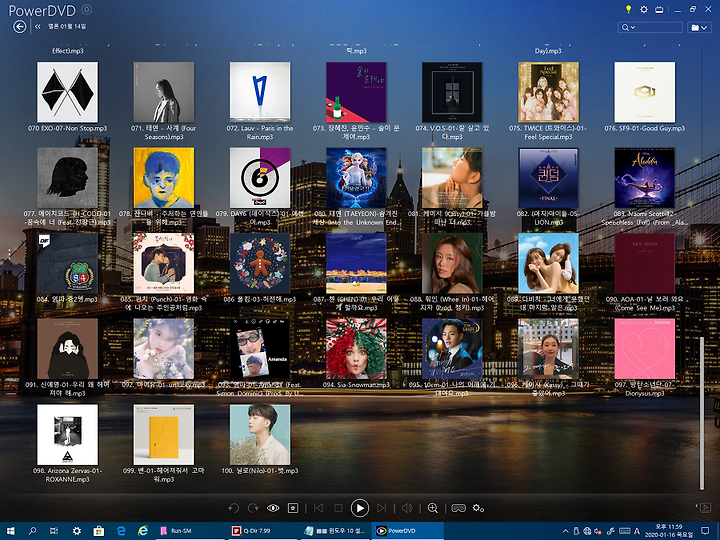Start playback with the play button

pos(360,508)
